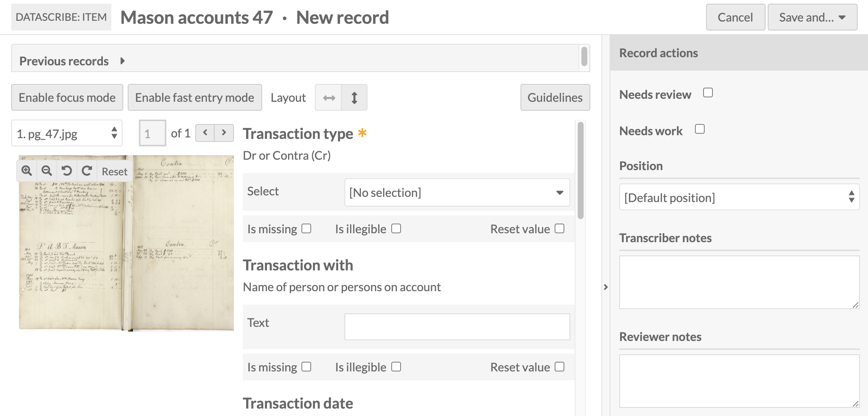Go to the next page with the right chevron
The image size is (868, 416).
[224, 133]
